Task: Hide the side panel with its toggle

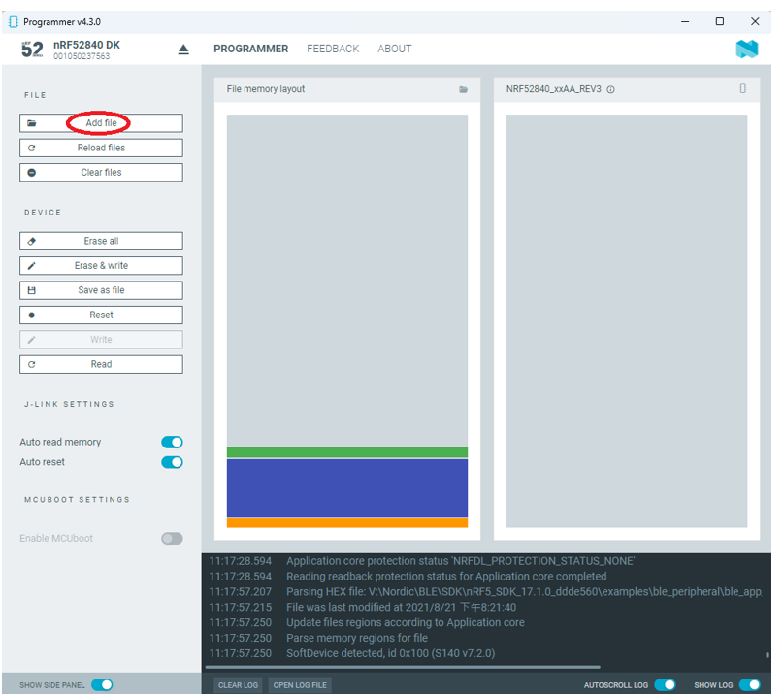Action: (x=102, y=684)
